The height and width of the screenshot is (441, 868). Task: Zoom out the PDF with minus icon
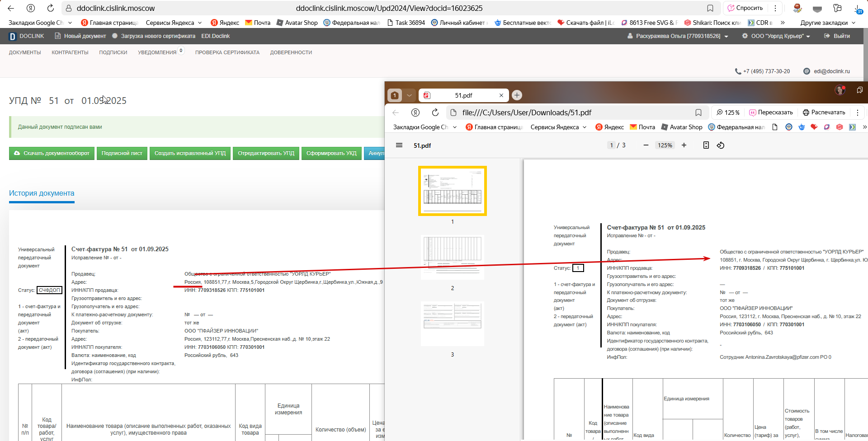(x=646, y=145)
